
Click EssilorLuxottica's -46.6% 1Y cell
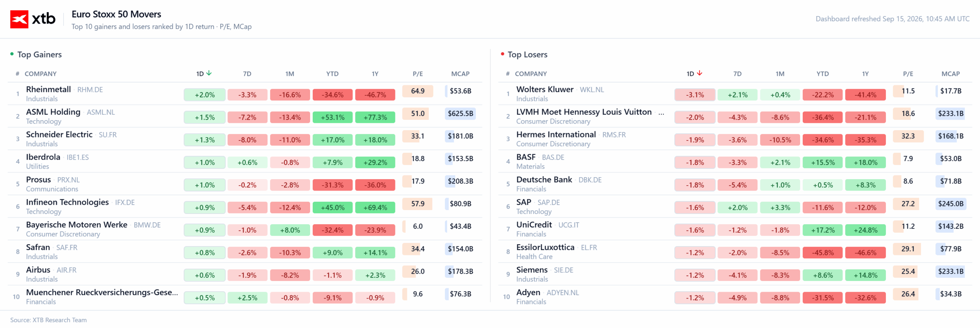(x=865, y=253)
